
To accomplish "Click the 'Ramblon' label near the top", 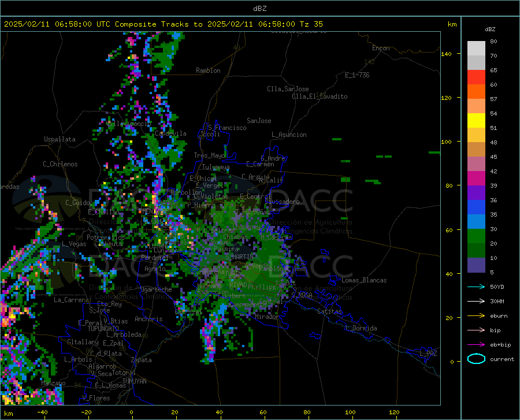I will tap(208, 70).
